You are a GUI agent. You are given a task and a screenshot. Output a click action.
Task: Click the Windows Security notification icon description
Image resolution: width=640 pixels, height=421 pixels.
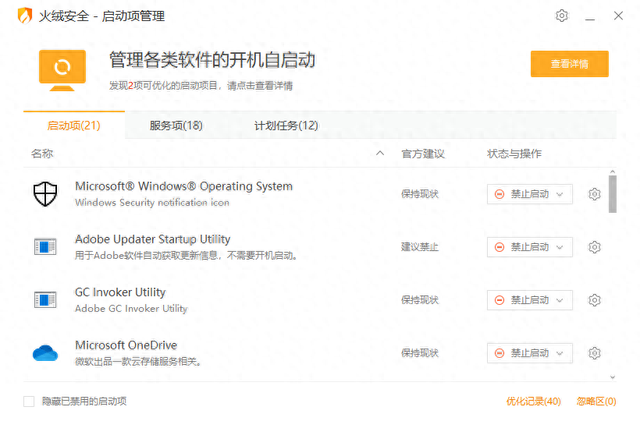click(x=152, y=203)
